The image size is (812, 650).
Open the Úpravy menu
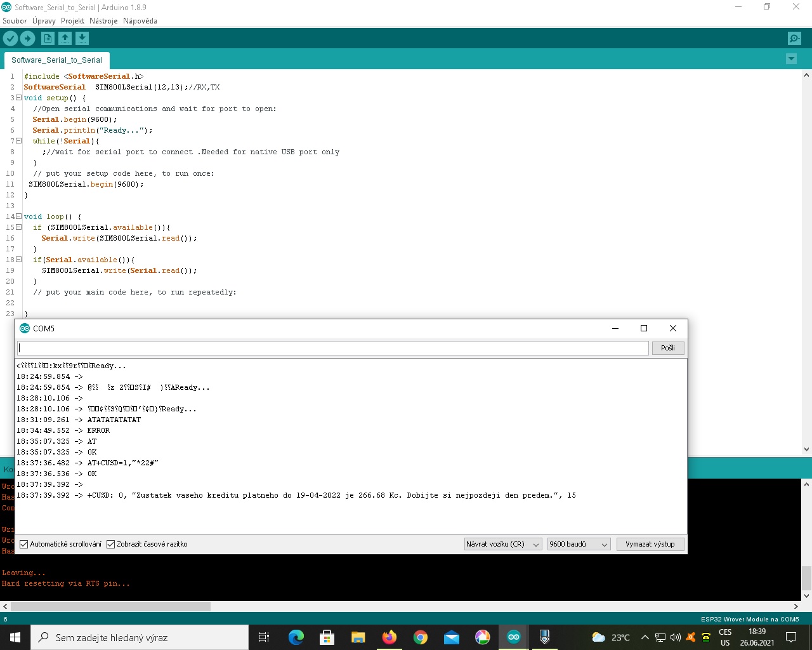[x=44, y=21]
